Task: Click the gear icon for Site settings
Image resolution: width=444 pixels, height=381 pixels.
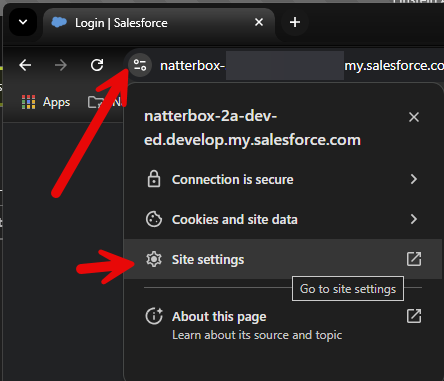Action: click(154, 259)
